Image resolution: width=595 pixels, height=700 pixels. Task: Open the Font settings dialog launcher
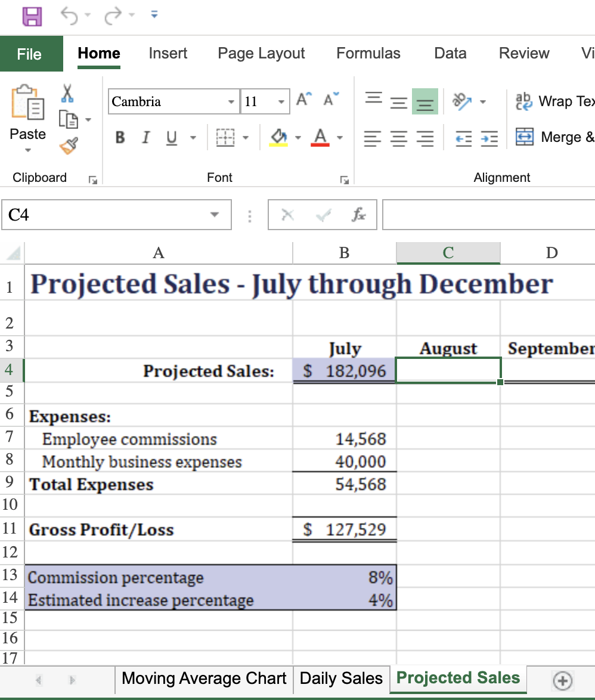click(344, 180)
